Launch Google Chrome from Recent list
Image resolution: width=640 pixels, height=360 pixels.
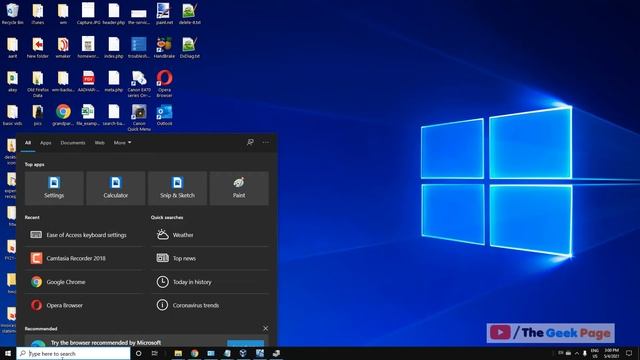[x=84, y=282]
